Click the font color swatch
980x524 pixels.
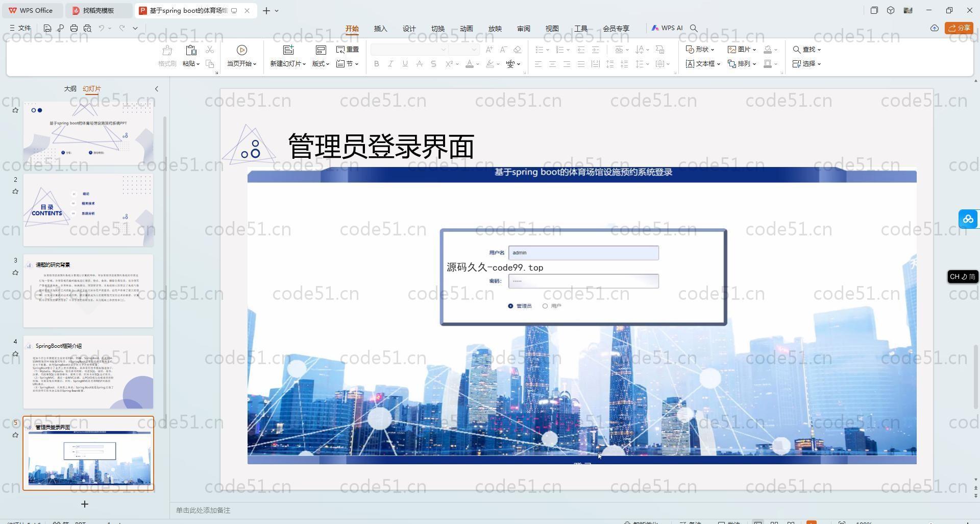click(x=470, y=64)
